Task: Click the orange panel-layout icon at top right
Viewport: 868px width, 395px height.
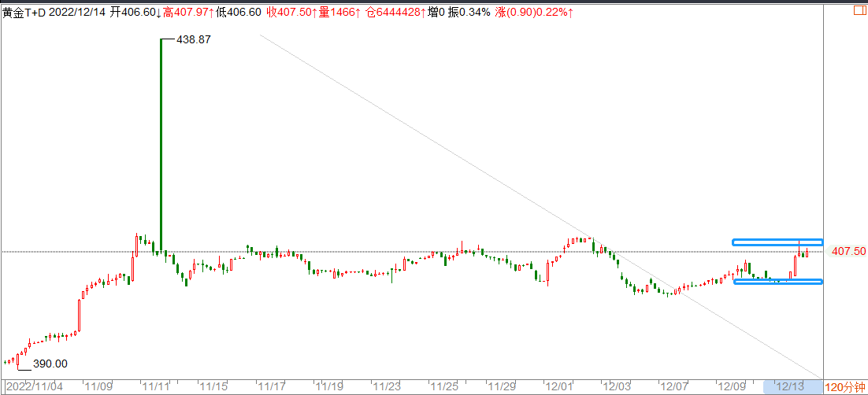Action: pyautogui.click(x=861, y=9)
